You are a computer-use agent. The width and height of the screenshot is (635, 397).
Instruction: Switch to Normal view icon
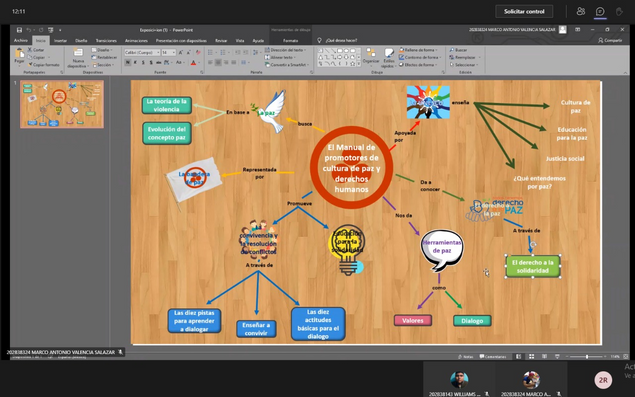518,356
